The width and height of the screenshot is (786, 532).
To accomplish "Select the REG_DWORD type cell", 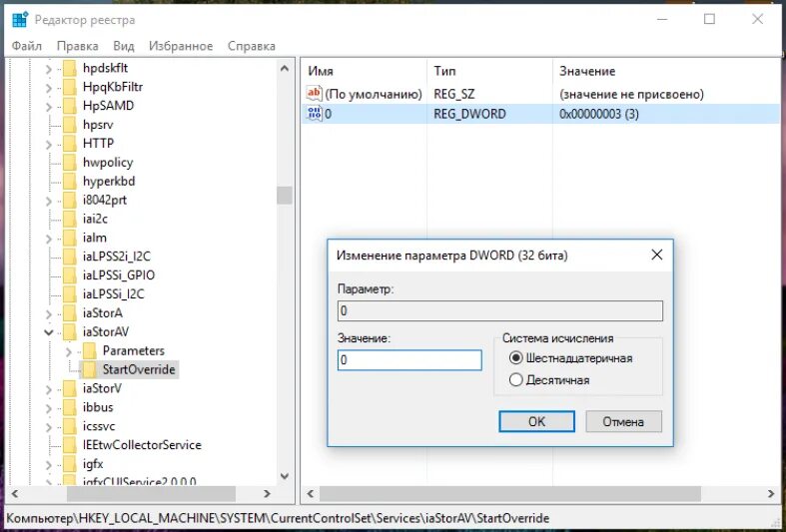I will pyautogui.click(x=469, y=114).
